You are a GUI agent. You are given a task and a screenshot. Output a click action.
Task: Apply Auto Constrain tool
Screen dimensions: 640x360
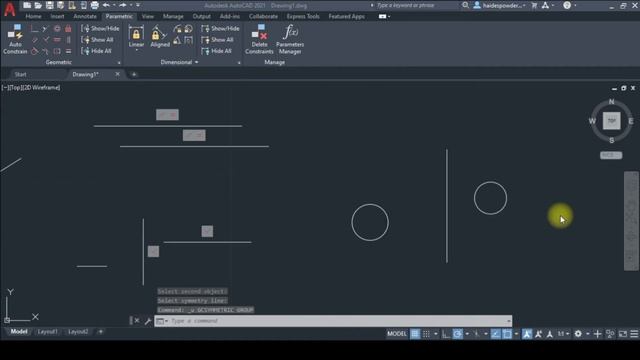(x=15, y=39)
